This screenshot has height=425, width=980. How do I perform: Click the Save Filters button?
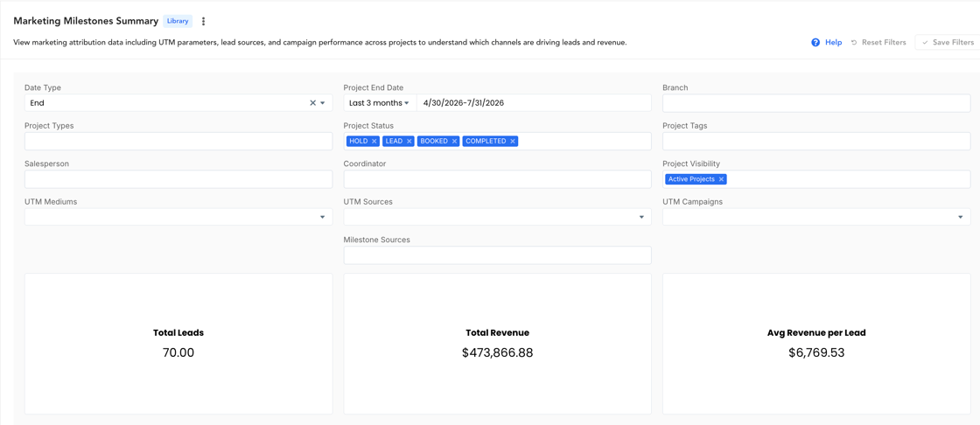[x=948, y=43]
